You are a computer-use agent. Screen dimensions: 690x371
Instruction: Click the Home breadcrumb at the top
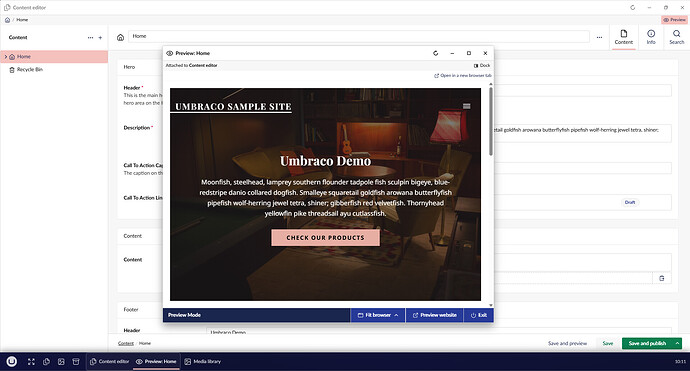tap(22, 20)
